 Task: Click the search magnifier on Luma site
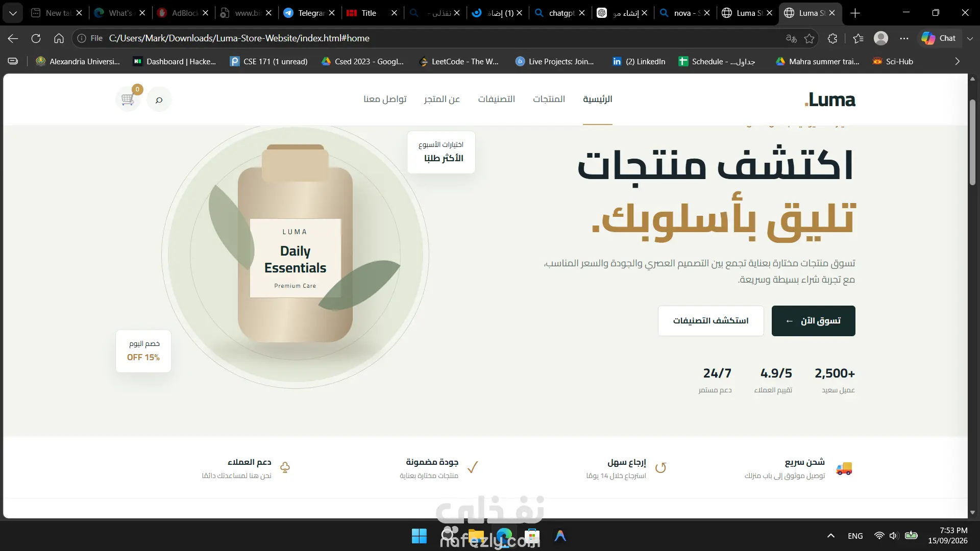(159, 99)
